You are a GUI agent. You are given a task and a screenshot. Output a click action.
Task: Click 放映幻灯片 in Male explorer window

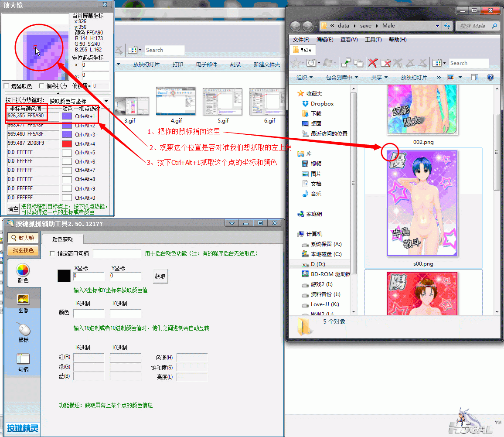pos(414,77)
